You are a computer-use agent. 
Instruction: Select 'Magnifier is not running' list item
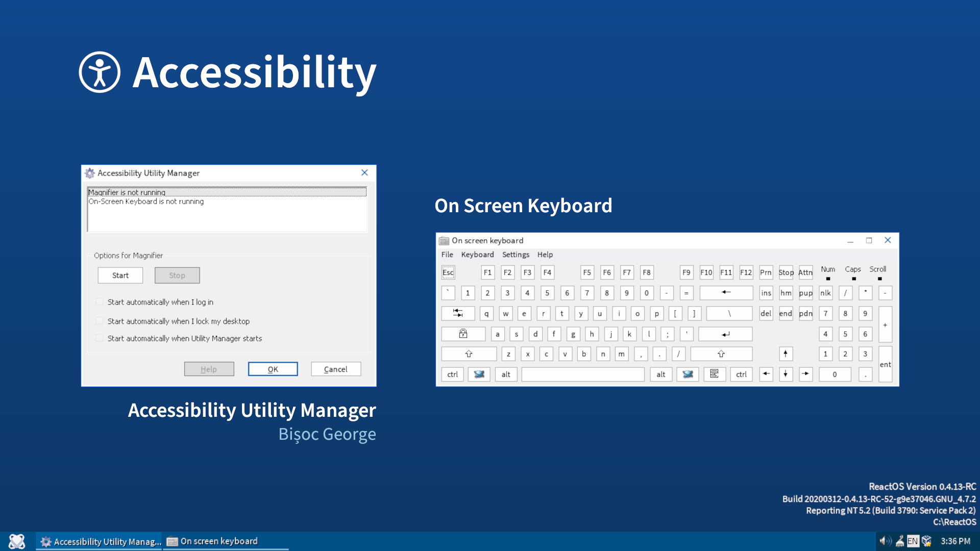227,192
